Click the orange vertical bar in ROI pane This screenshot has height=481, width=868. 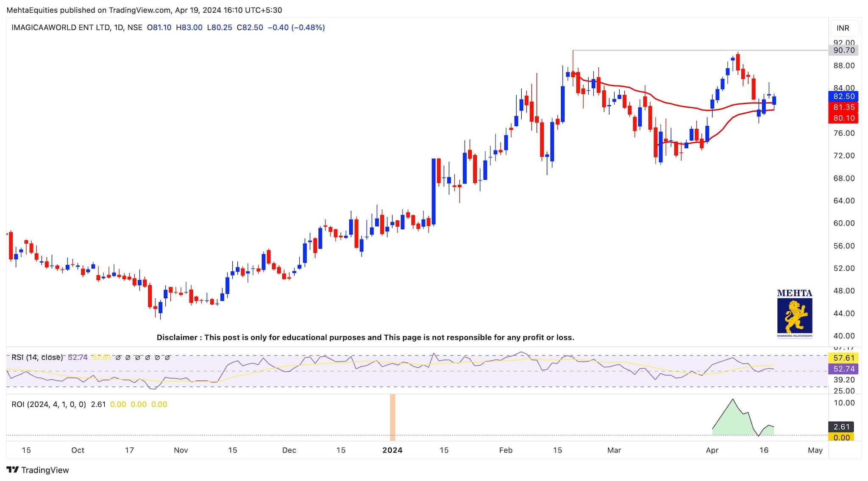[x=392, y=417]
